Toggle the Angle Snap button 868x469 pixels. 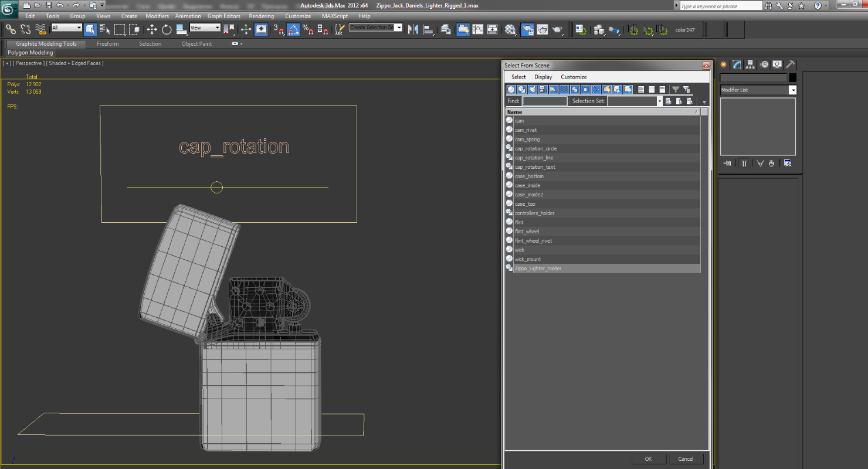tap(294, 29)
